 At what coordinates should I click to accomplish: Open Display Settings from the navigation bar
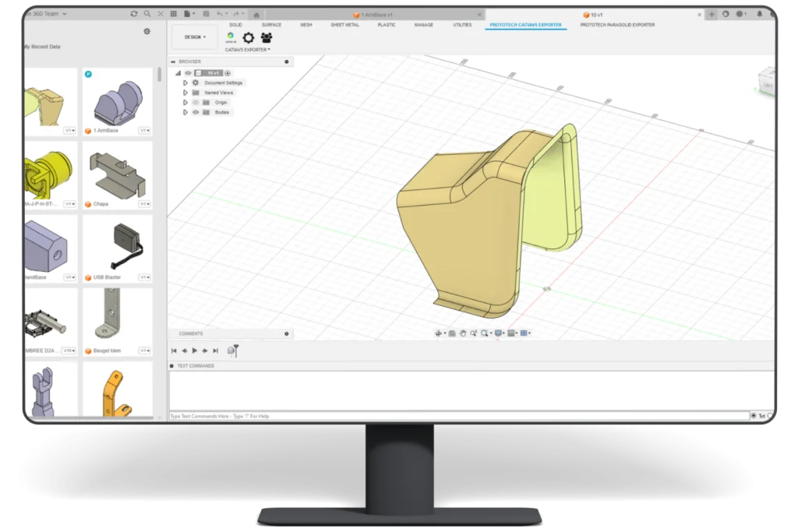(x=499, y=333)
